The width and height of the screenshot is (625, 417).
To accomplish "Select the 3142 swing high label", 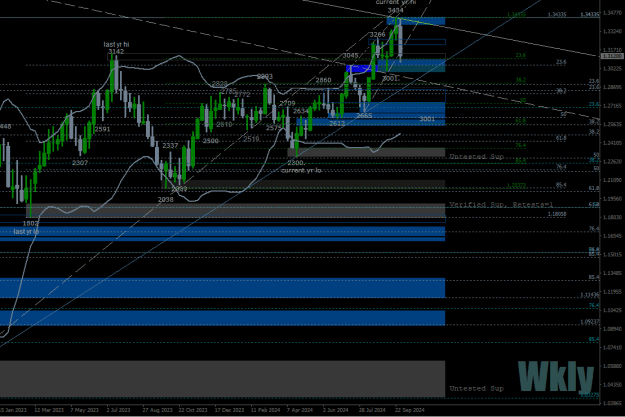I will tap(116, 51).
